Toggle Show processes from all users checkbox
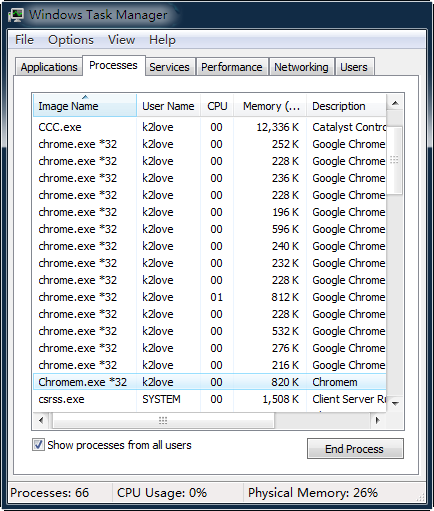Screen dimensions: 434x511 click(38, 445)
